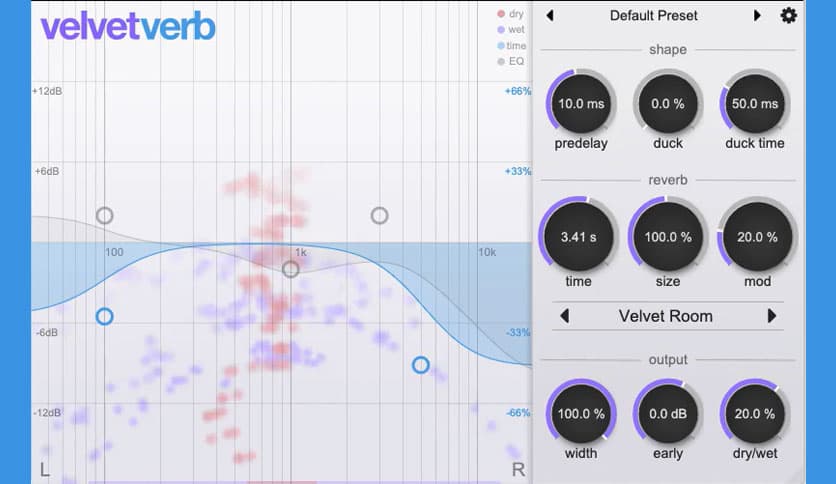Select previous reverb type left of Velvet Room

565,316
